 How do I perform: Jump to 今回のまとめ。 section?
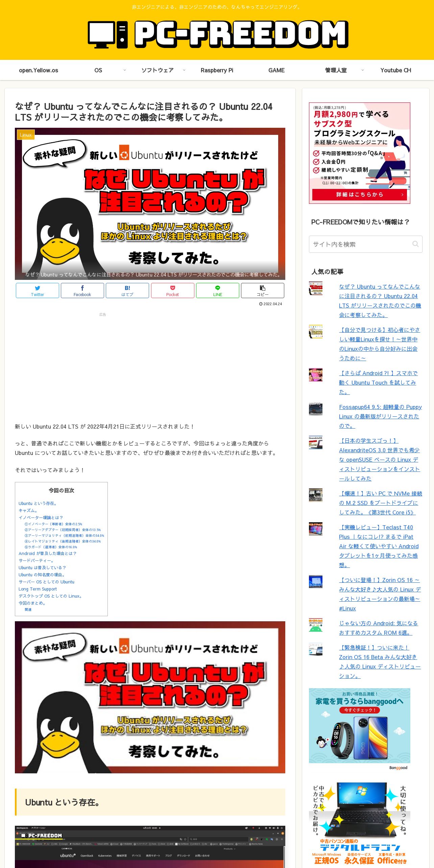32,603
